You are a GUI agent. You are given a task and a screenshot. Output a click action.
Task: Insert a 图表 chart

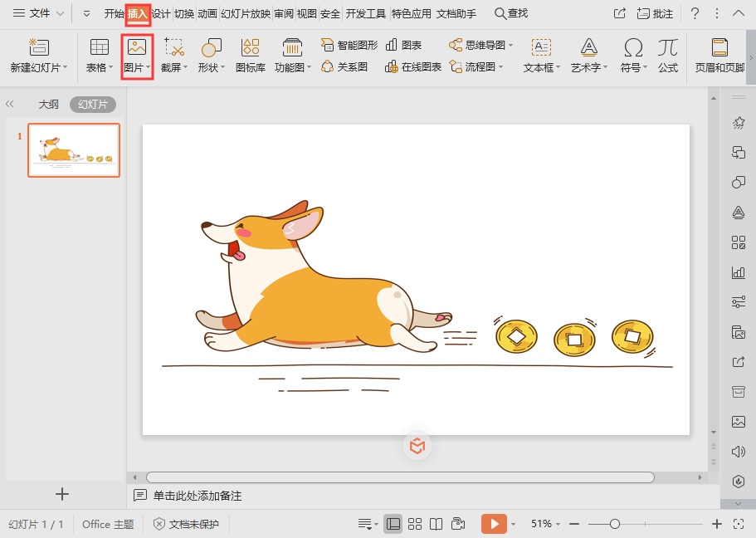(x=404, y=45)
